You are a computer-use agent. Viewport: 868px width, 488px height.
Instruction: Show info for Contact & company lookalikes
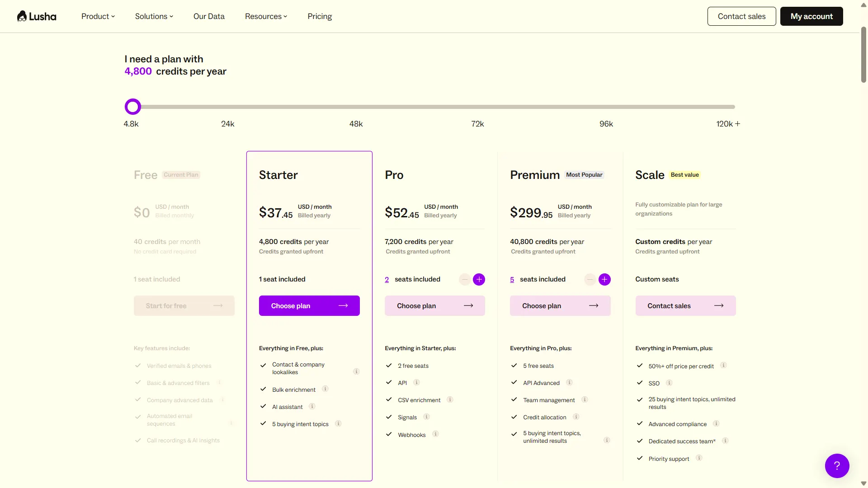pyautogui.click(x=356, y=371)
